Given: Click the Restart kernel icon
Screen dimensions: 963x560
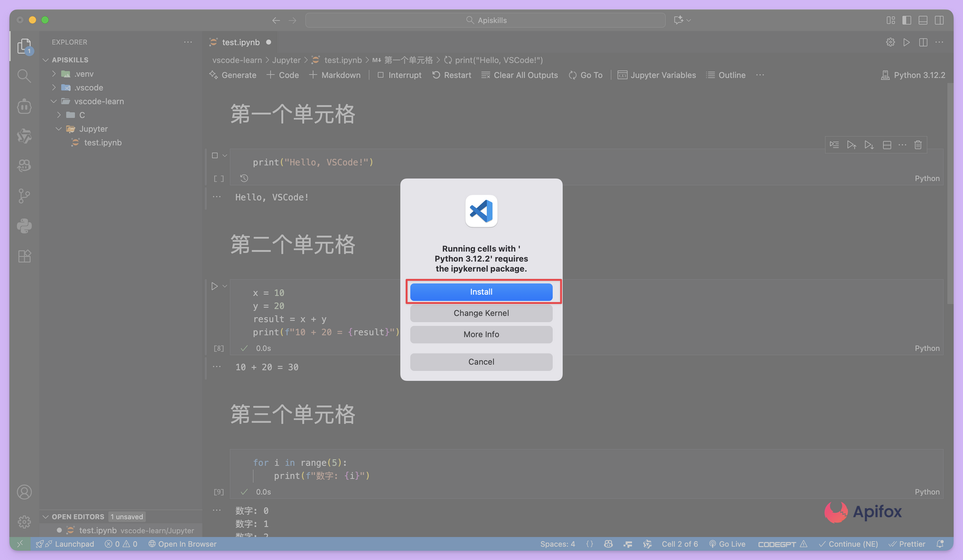Looking at the screenshot, I should point(451,75).
